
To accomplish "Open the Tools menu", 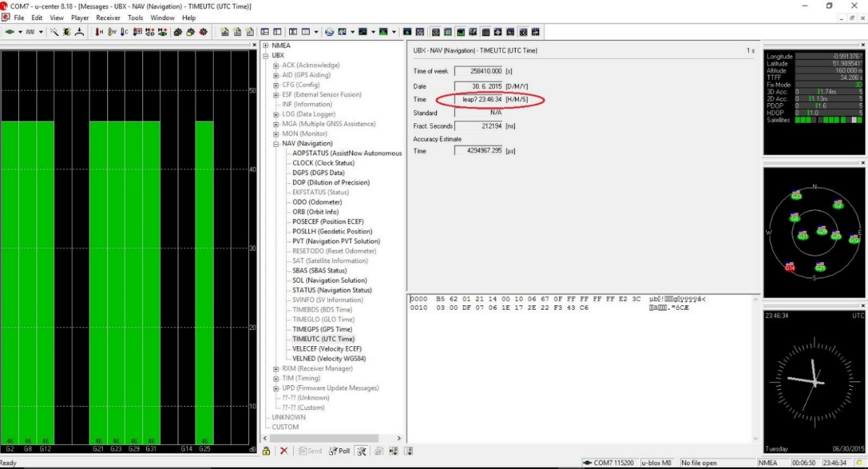I will coord(135,17).
